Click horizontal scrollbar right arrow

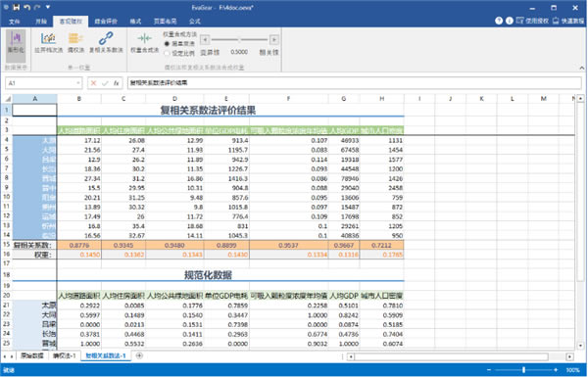(x=569, y=356)
